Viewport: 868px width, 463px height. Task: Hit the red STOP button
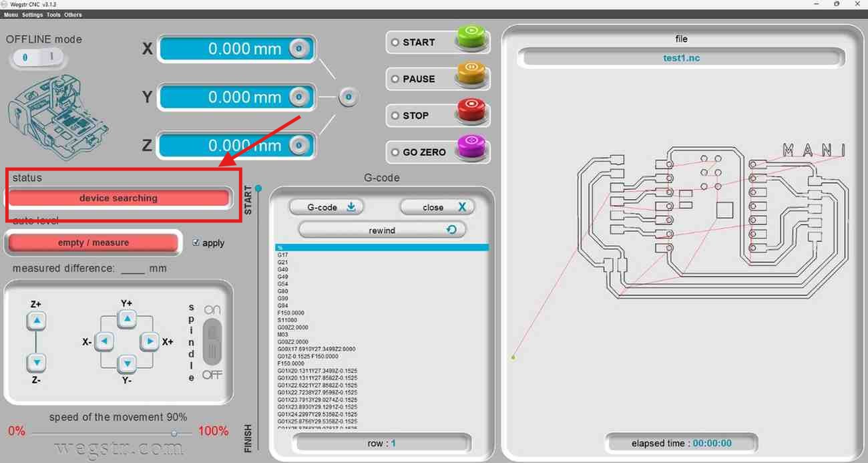coord(471,113)
